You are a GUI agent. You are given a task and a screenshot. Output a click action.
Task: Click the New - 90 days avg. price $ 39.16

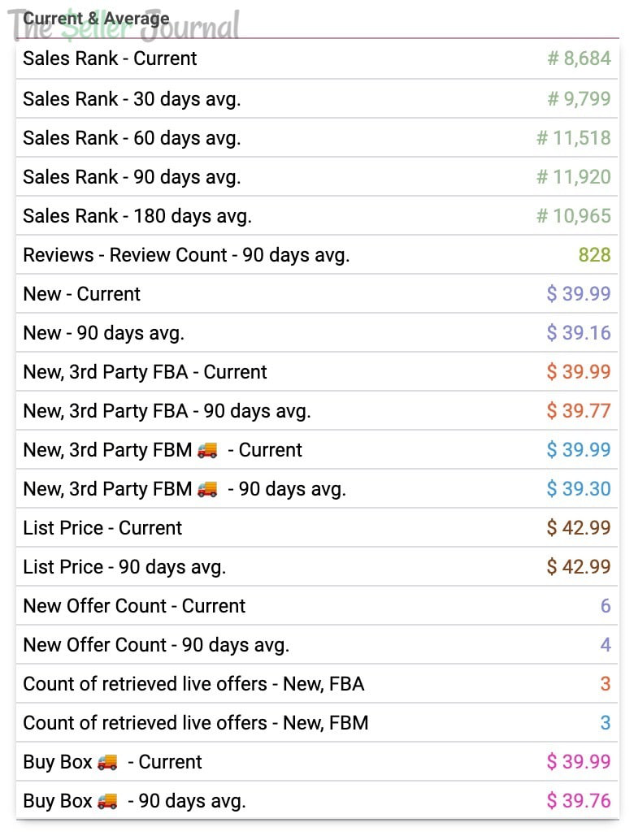pyautogui.click(x=578, y=333)
